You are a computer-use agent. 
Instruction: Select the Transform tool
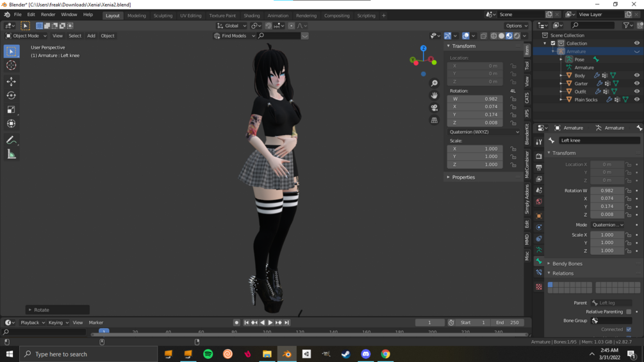point(11,124)
